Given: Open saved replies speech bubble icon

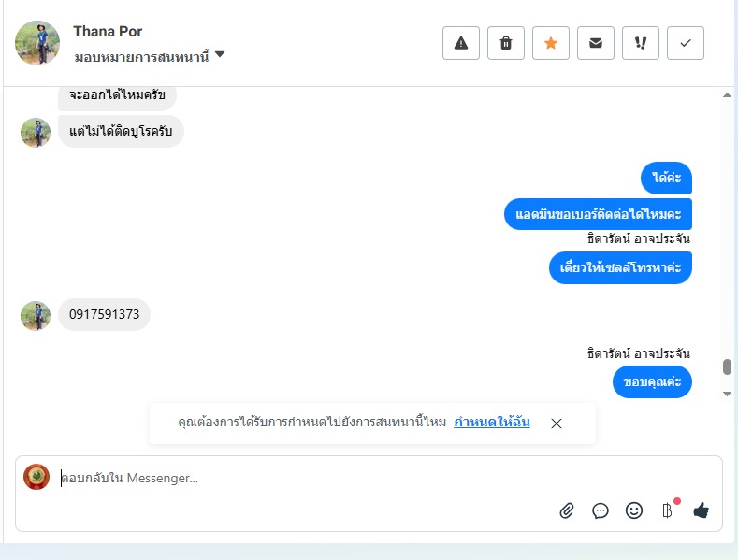Looking at the screenshot, I should [601, 510].
